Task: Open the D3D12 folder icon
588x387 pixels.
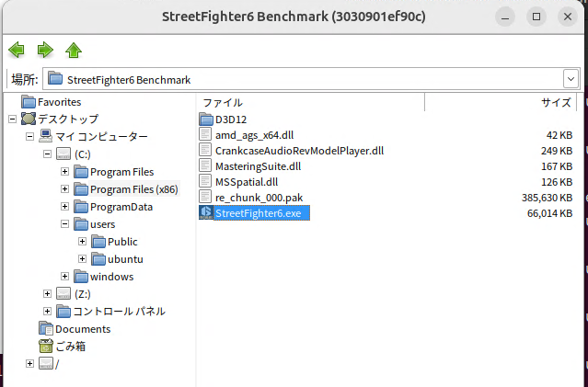Action: click(206, 120)
